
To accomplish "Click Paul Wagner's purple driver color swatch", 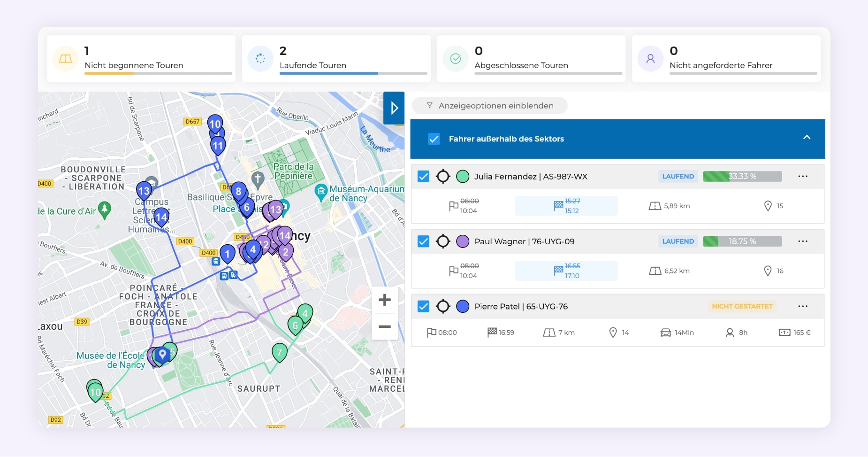I will [462, 241].
